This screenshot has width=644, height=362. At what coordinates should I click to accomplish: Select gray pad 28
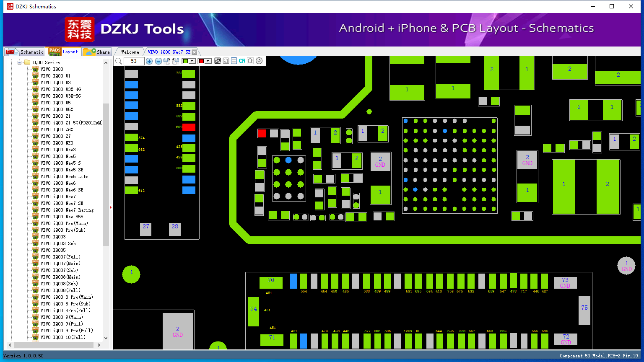pyautogui.click(x=175, y=229)
